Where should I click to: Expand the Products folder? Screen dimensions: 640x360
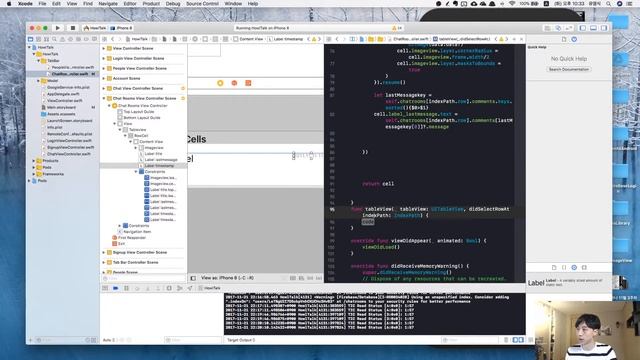(x=34, y=161)
